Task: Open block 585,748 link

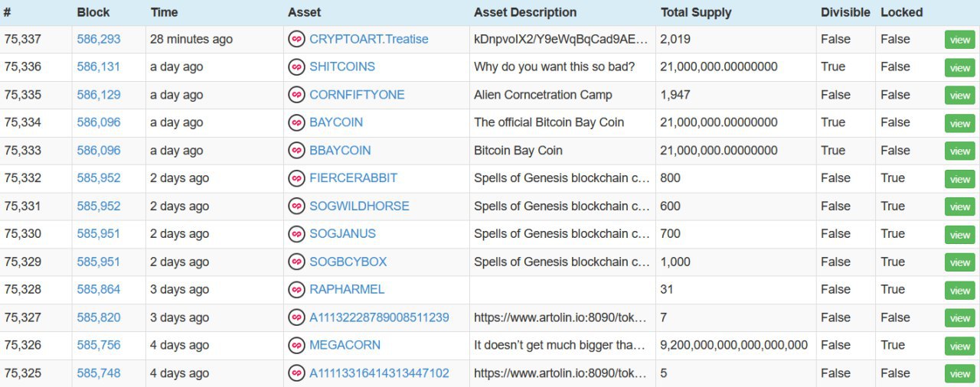Action: click(99, 373)
